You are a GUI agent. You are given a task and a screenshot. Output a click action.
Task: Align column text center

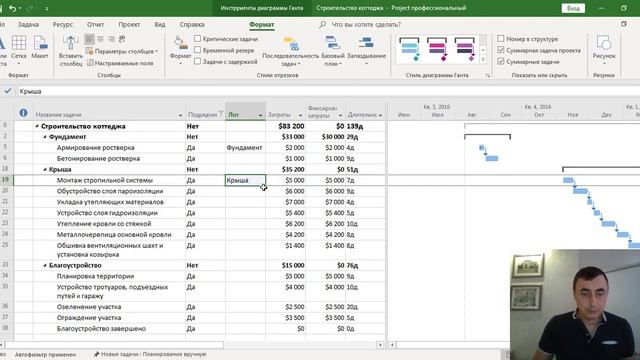[100, 39]
